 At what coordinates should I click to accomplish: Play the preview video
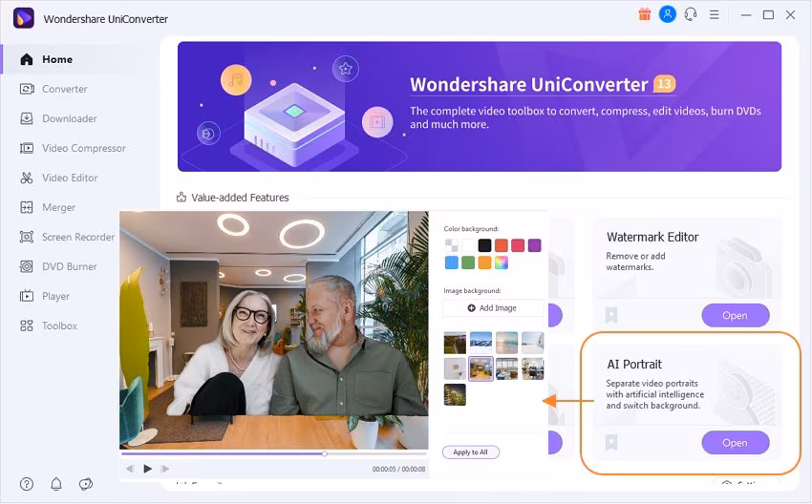147,469
